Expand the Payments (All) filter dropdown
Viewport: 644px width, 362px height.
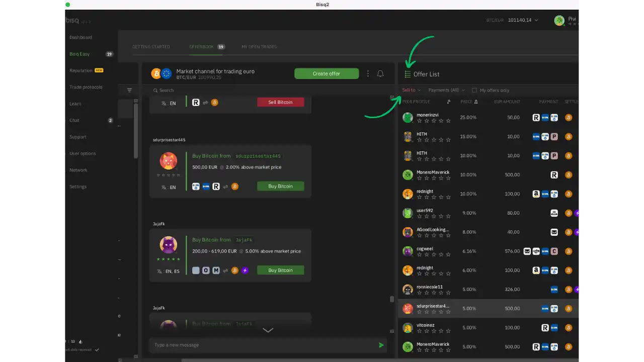pyautogui.click(x=446, y=90)
